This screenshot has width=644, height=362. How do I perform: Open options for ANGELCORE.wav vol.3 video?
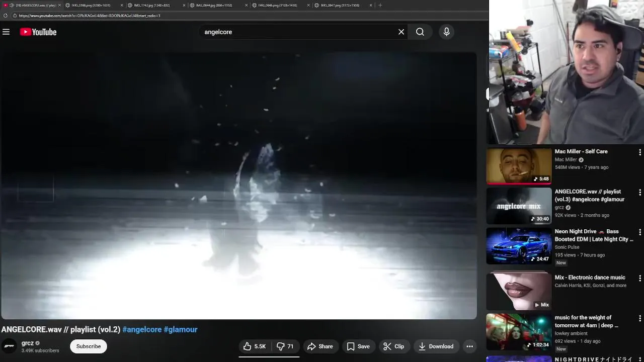[x=639, y=192]
